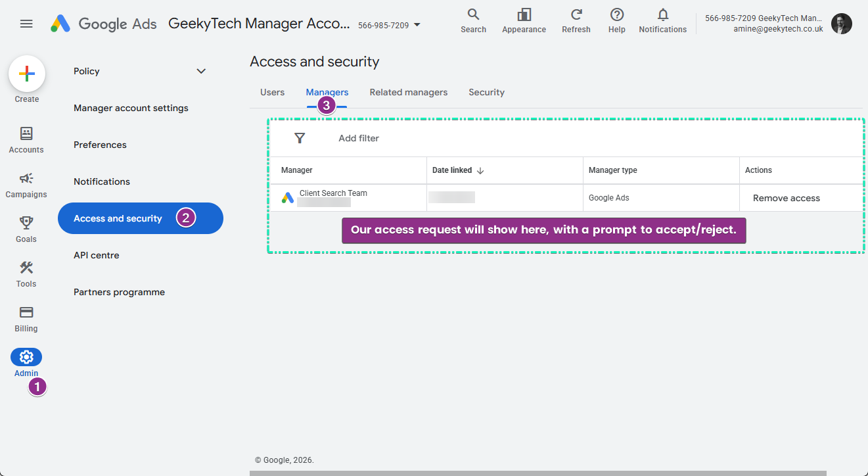Select the Admin gear icon

[26, 357]
